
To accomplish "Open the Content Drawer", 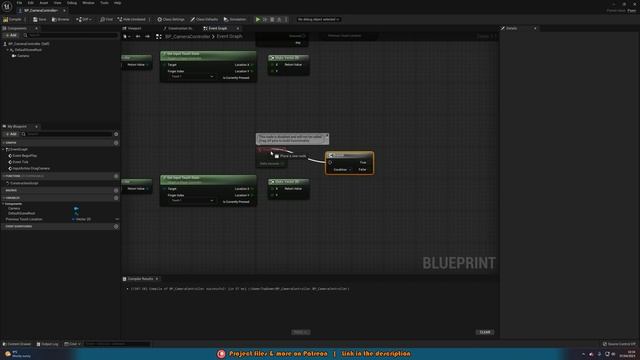I will (x=17, y=344).
